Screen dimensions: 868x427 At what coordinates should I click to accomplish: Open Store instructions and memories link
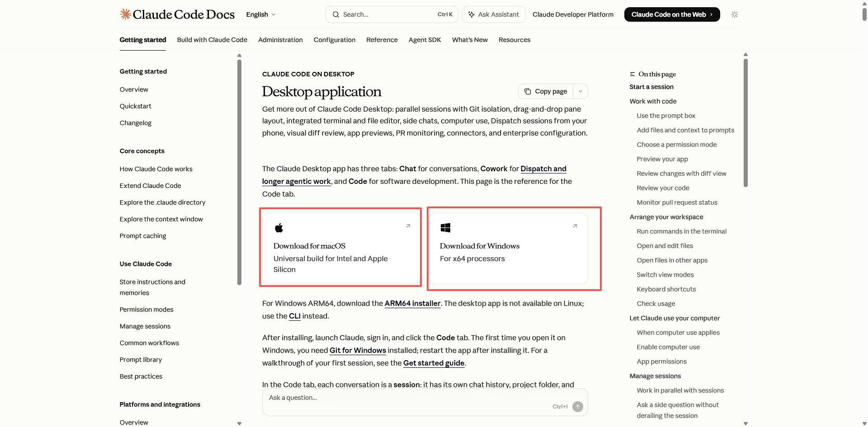(152, 287)
